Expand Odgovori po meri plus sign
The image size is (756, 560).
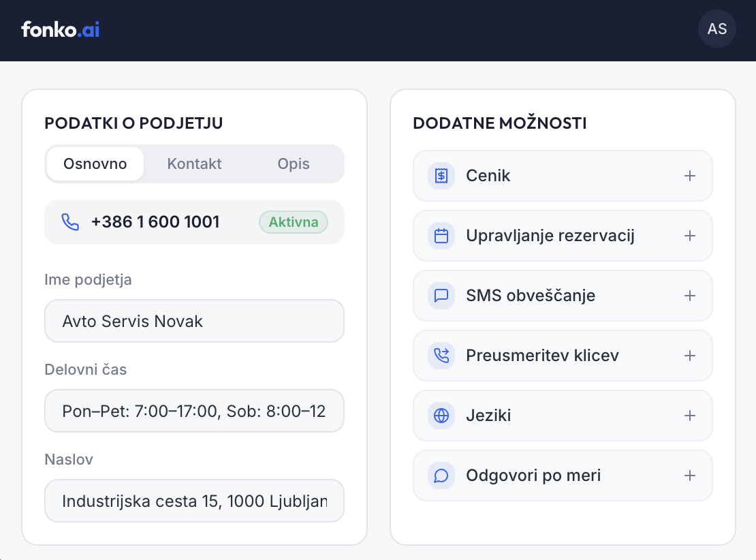690,476
